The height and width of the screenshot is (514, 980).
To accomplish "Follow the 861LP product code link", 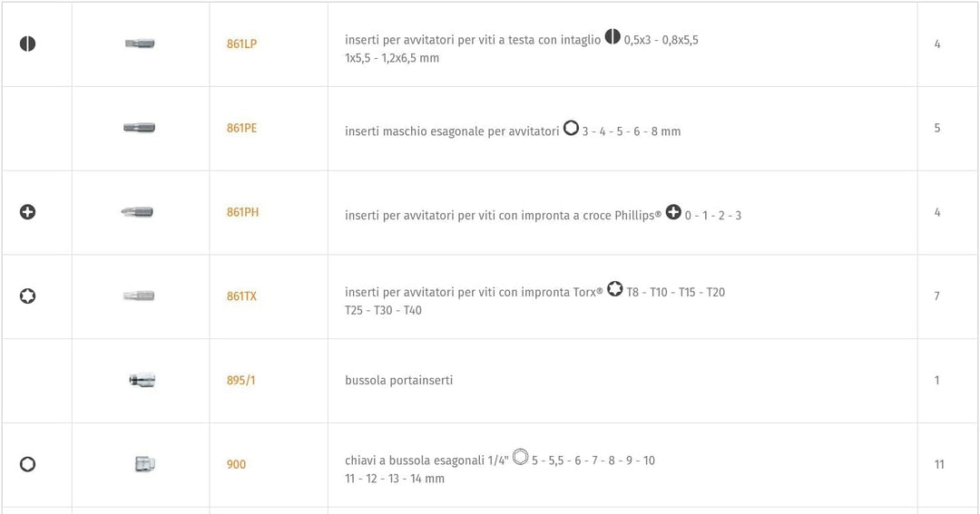I will click(x=242, y=44).
